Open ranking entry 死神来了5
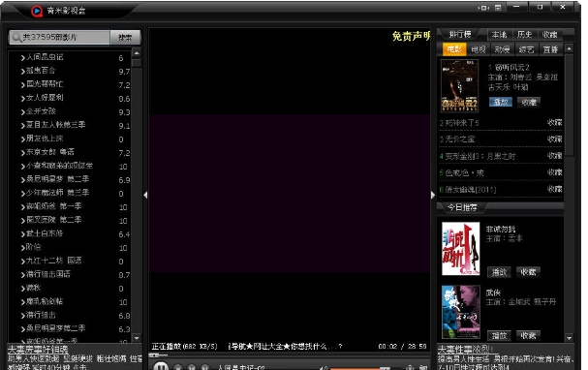The image size is (588, 370). (x=462, y=123)
